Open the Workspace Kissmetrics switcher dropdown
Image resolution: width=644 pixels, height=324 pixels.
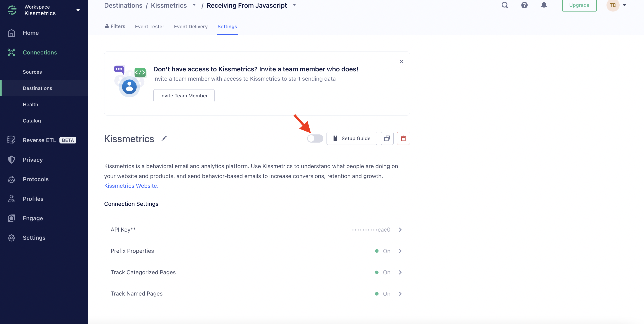point(78,10)
